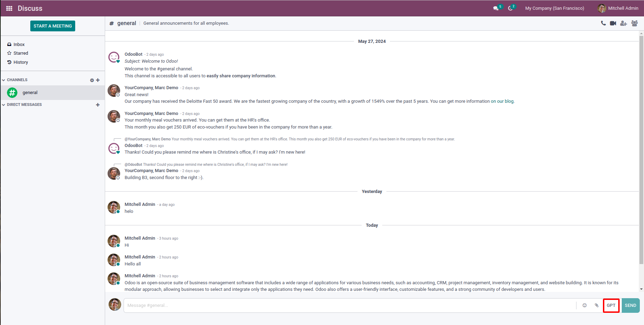The width and height of the screenshot is (644, 325).
Task: Jump to the quoted '@OdooBot Thanks!' reply preview
Action: coord(206,165)
